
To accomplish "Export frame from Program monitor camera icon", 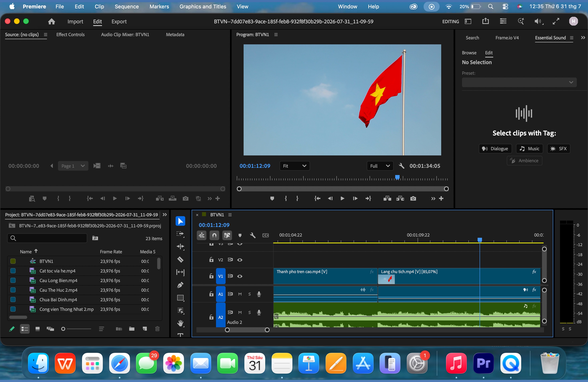I will tap(413, 198).
